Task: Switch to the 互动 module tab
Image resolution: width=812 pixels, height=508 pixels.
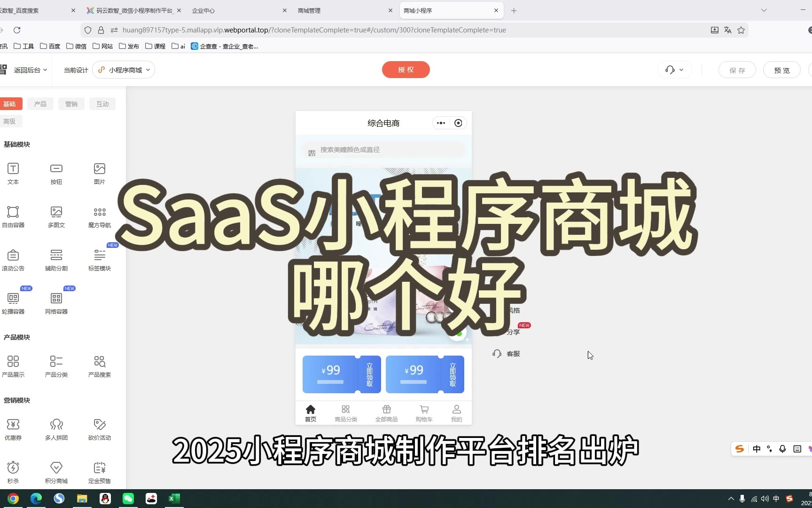Action: tap(102, 104)
